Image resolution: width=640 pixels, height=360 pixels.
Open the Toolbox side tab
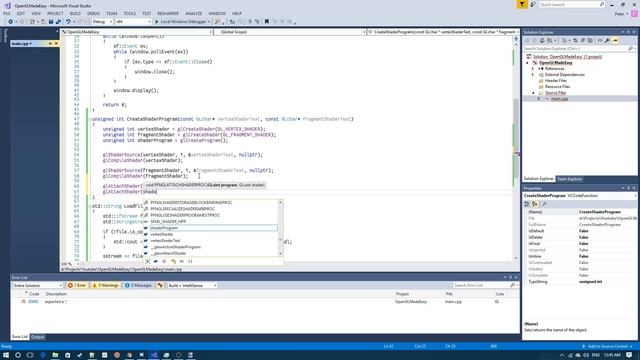pyautogui.click(x=5, y=36)
